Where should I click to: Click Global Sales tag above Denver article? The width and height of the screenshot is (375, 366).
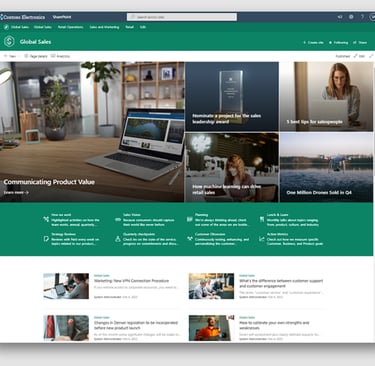[x=102, y=318]
